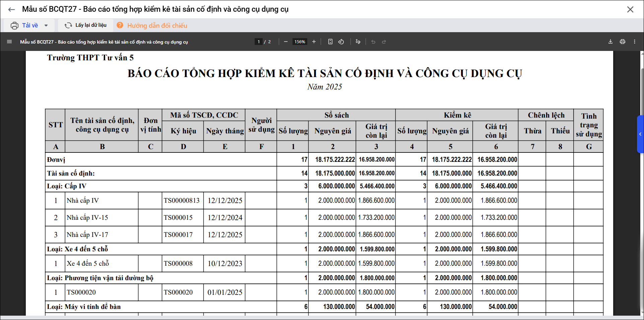644x320 pixels.
Task: Open the PDF sidebar hamburger menu
Action: point(9,42)
